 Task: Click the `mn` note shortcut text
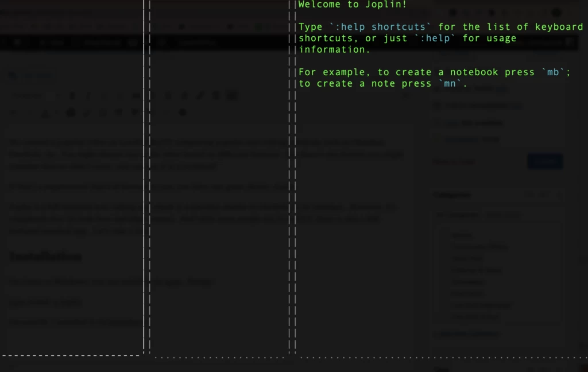pos(450,84)
